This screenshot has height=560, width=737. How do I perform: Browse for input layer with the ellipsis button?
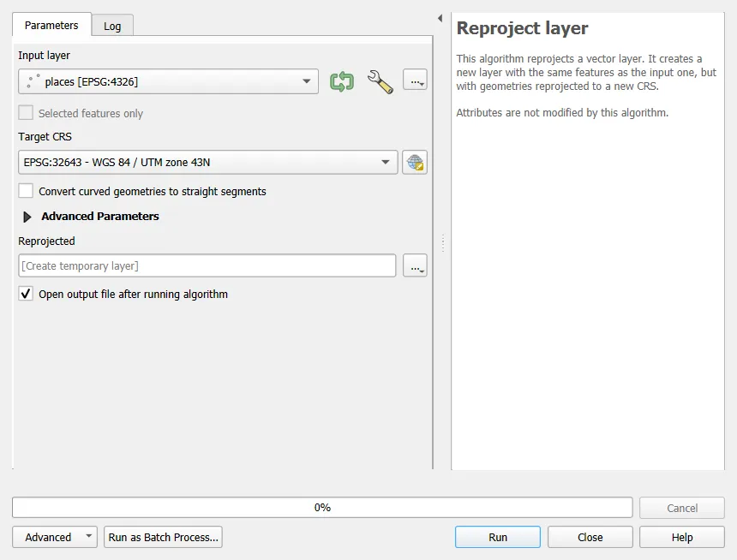click(415, 80)
